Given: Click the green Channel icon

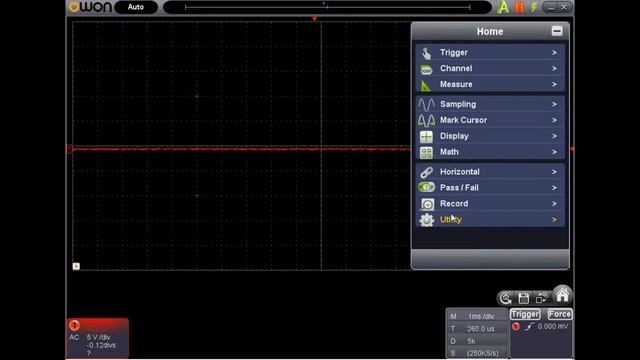Looking at the screenshot, I should [x=426, y=70].
